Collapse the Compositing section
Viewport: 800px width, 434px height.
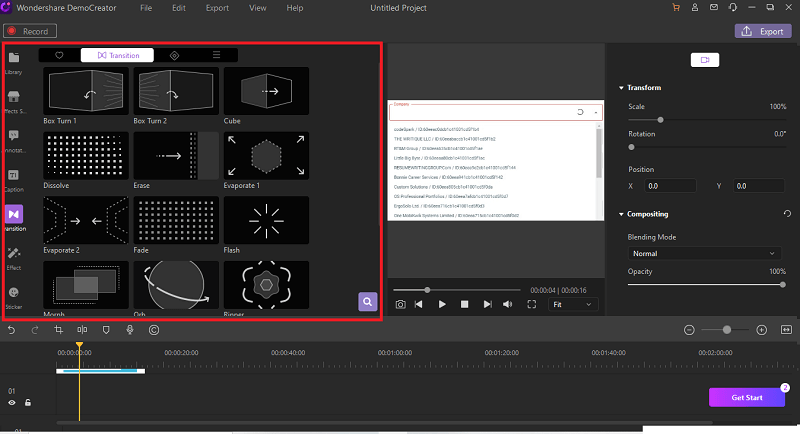point(621,214)
